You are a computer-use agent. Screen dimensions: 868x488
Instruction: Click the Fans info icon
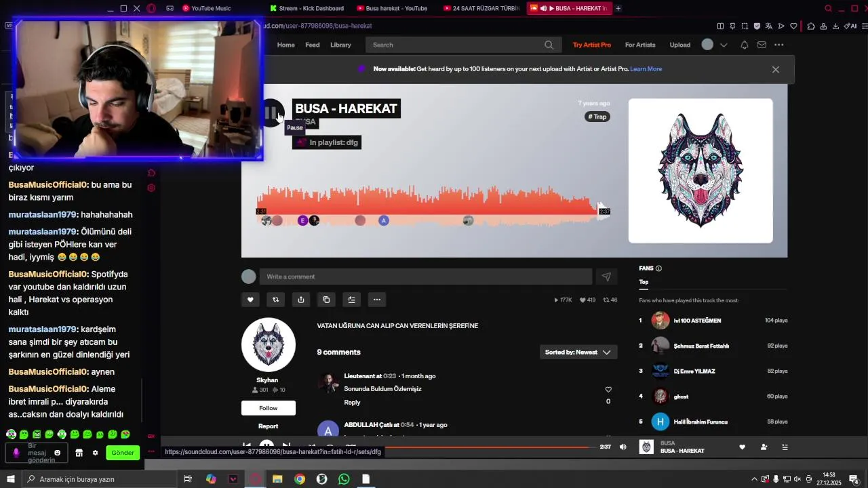click(658, 268)
